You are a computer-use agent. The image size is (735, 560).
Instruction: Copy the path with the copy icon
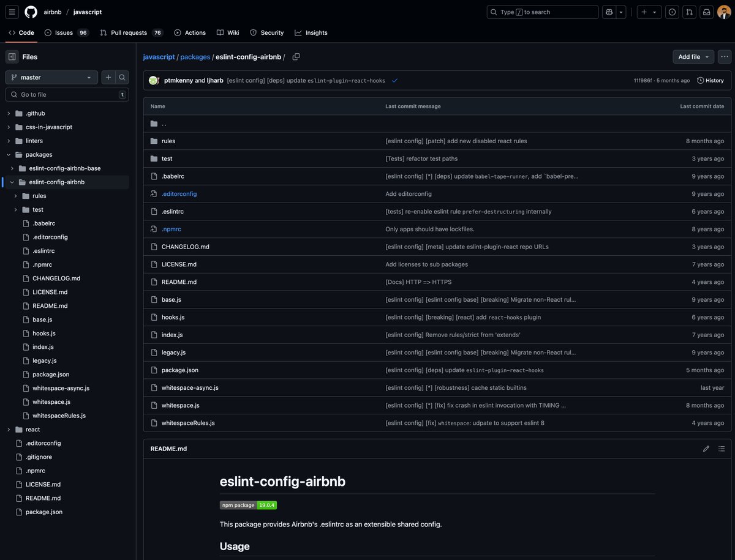tap(296, 57)
